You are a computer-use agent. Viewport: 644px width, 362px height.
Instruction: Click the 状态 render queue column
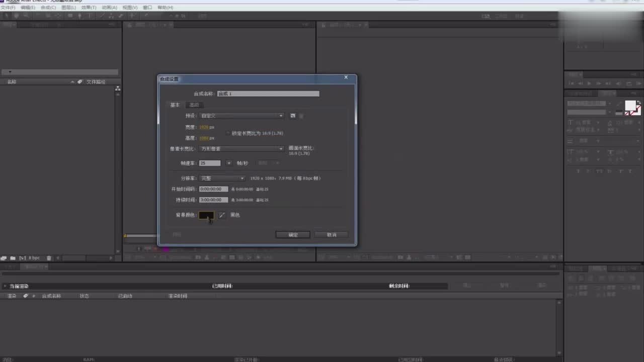[85, 296]
